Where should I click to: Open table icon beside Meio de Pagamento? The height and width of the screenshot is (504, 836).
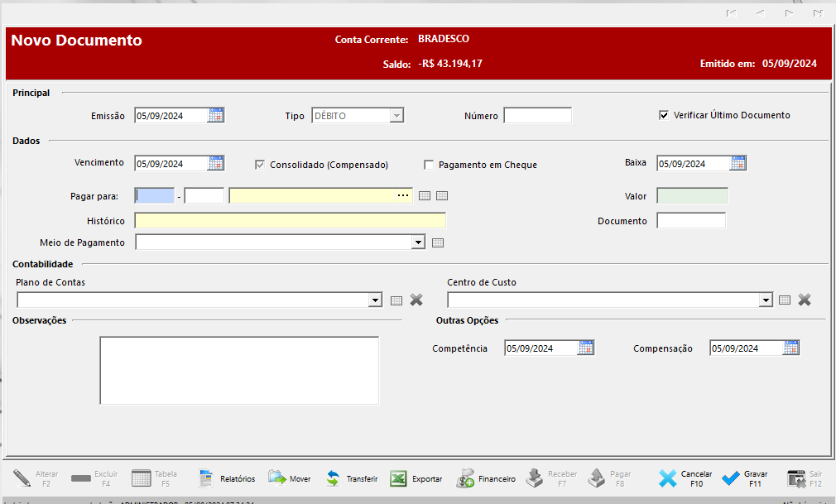tap(438, 242)
